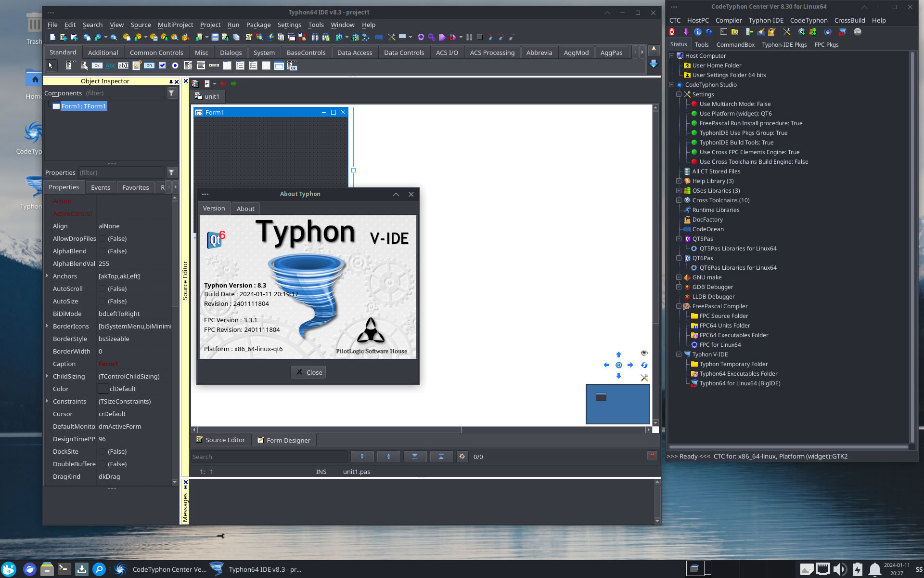Screen dimensions: 924x578
Task: Toggle the DoubleBuffered checkbox
Action: click(102, 464)
